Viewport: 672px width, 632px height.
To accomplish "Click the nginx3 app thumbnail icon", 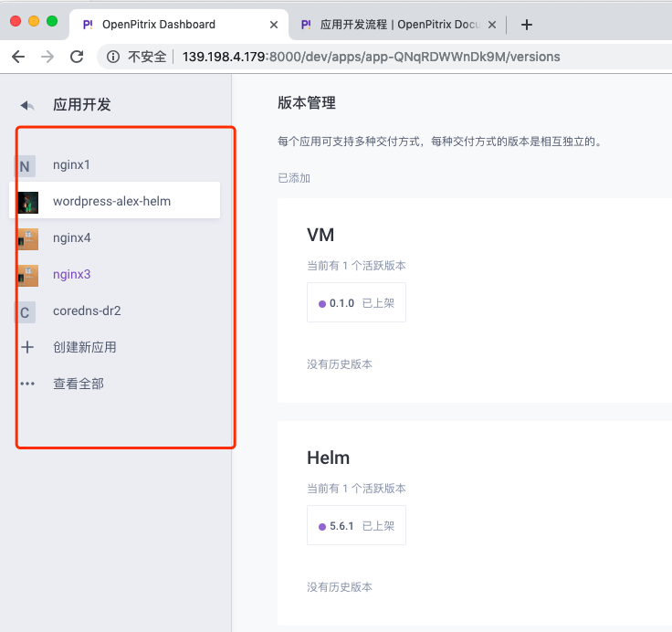I will point(28,275).
